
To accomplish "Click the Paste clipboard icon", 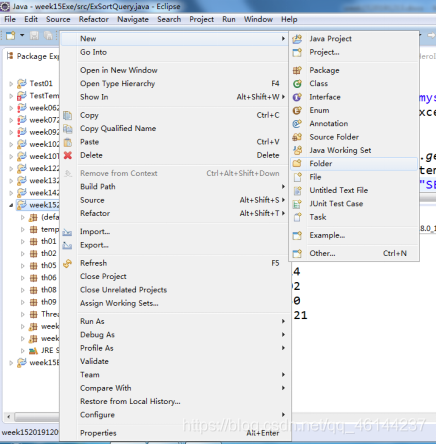I will pyautogui.click(x=68, y=142).
